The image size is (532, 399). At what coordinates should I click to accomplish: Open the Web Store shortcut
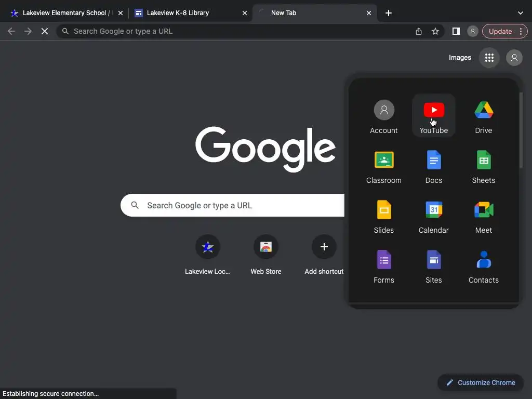click(265, 255)
